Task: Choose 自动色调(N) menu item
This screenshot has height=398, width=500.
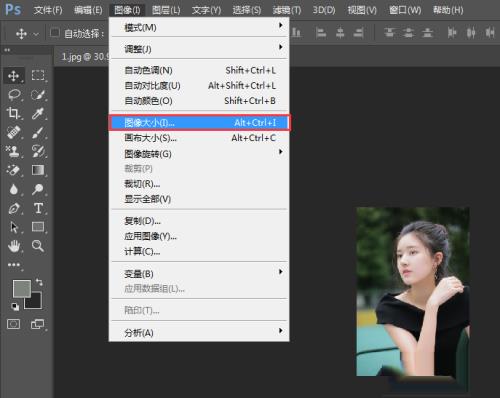Action: coord(199,70)
